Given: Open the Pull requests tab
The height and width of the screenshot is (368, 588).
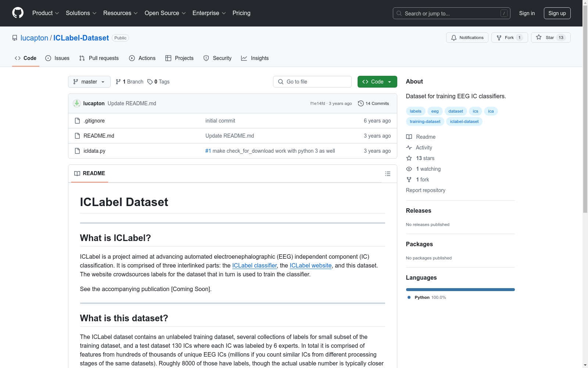Looking at the screenshot, I should coord(99,58).
